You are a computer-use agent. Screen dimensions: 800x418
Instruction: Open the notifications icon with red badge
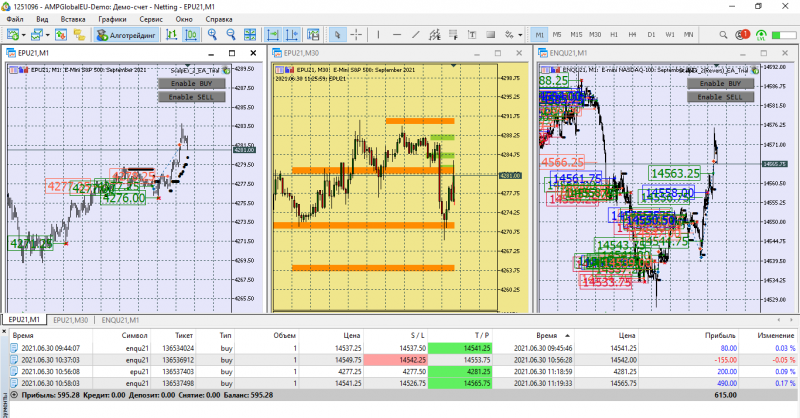coord(742,35)
